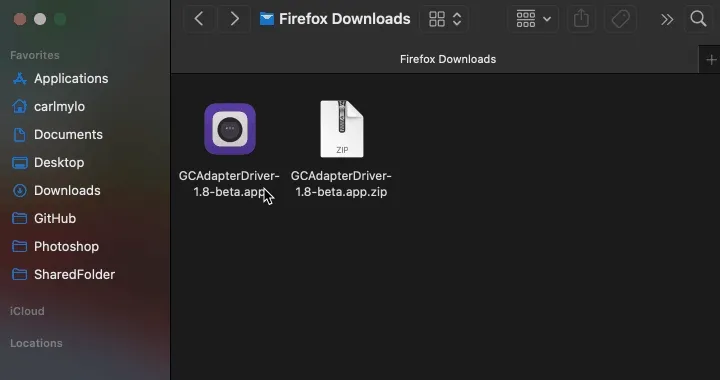This screenshot has height=380, width=720.
Task: Switch view using the icon grid button
Action: point(437,19)
